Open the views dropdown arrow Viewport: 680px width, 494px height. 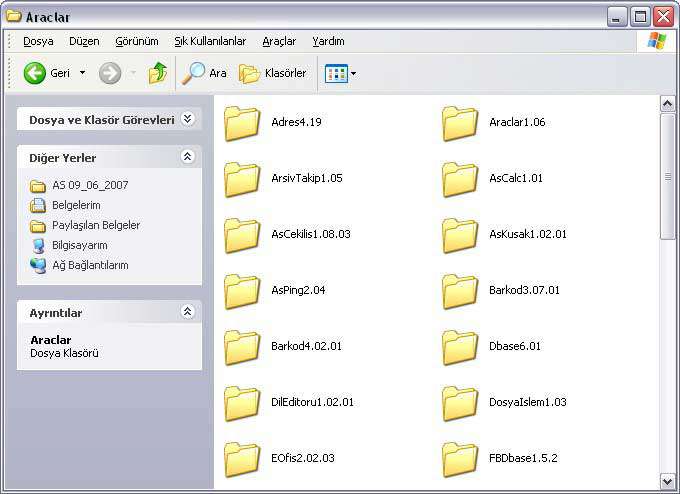(x=353, y=74)
